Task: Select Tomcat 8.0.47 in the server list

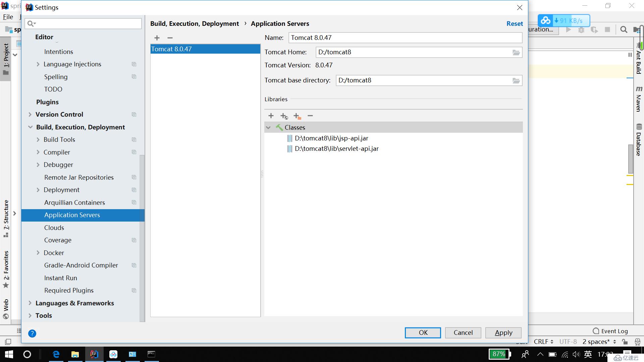Action: (x=205, y=49)
